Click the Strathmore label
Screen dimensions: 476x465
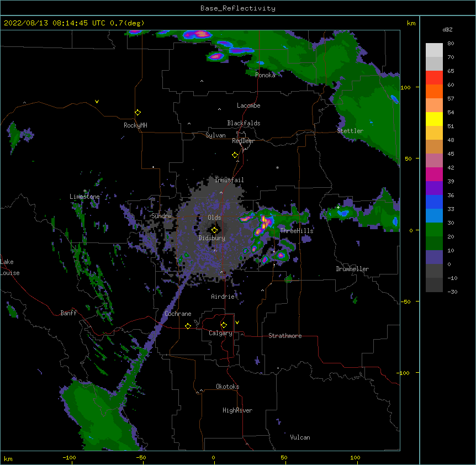point(285,336)
